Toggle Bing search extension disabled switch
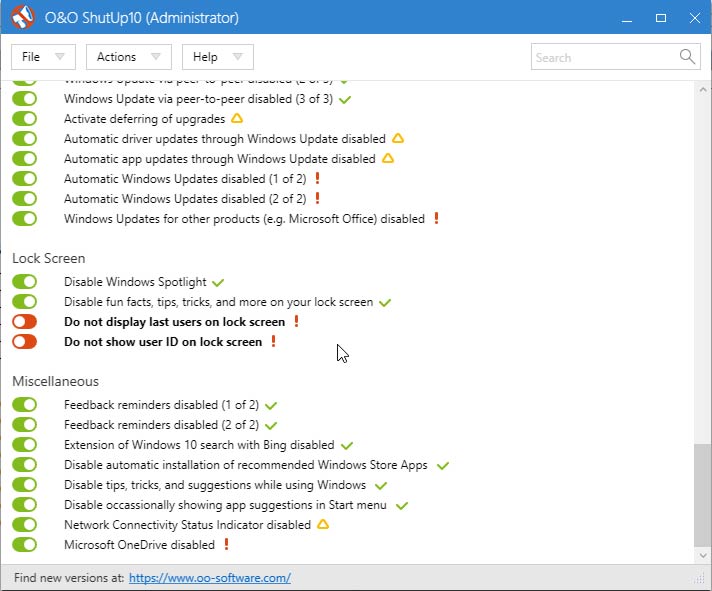 click(25, 444)
